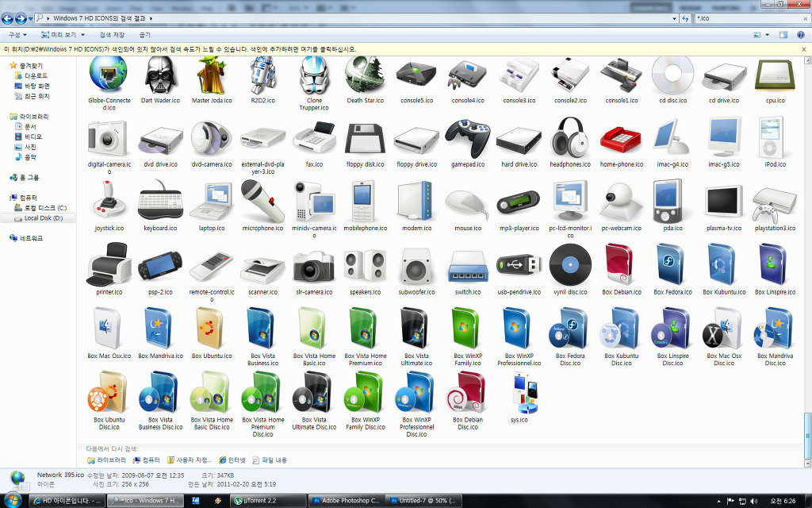Select the Dart Wader.ico file icon
Viewport: 812px width, 508px height.
(x=160, y=75)
